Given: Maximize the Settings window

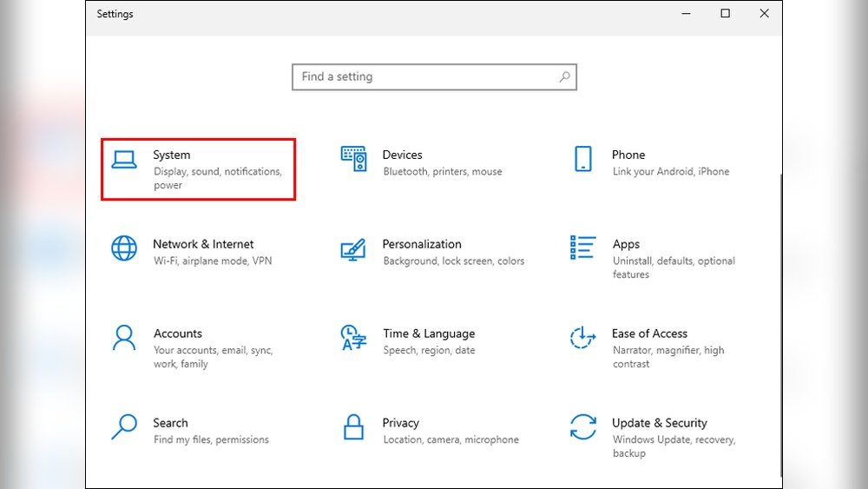Looking at the screenshot, I should point(725,14).
